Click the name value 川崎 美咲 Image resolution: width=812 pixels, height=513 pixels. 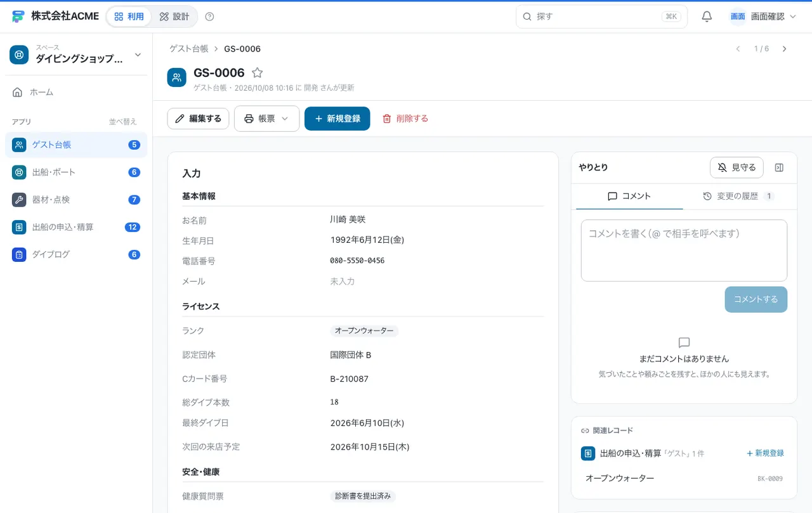pos(348,219)
